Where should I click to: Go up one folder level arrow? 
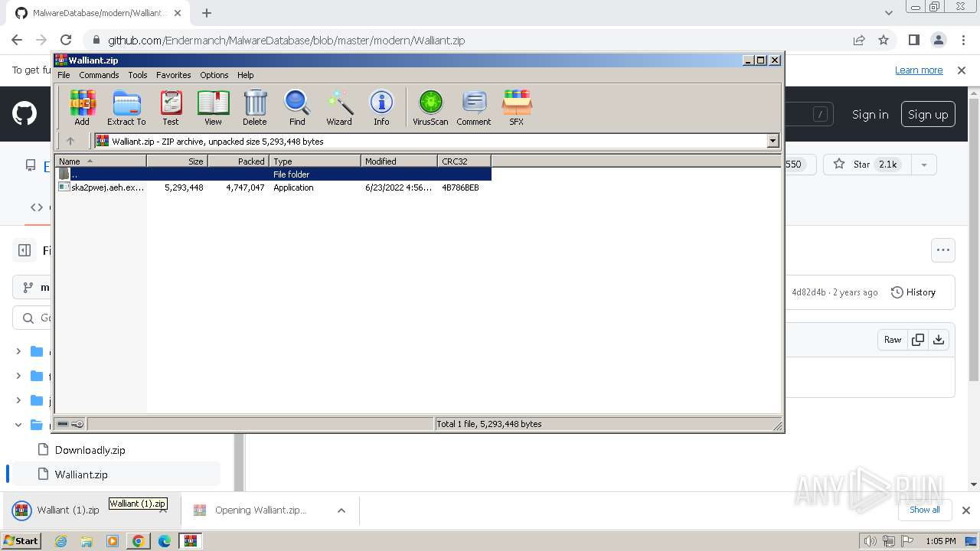[x=70, y=141]
